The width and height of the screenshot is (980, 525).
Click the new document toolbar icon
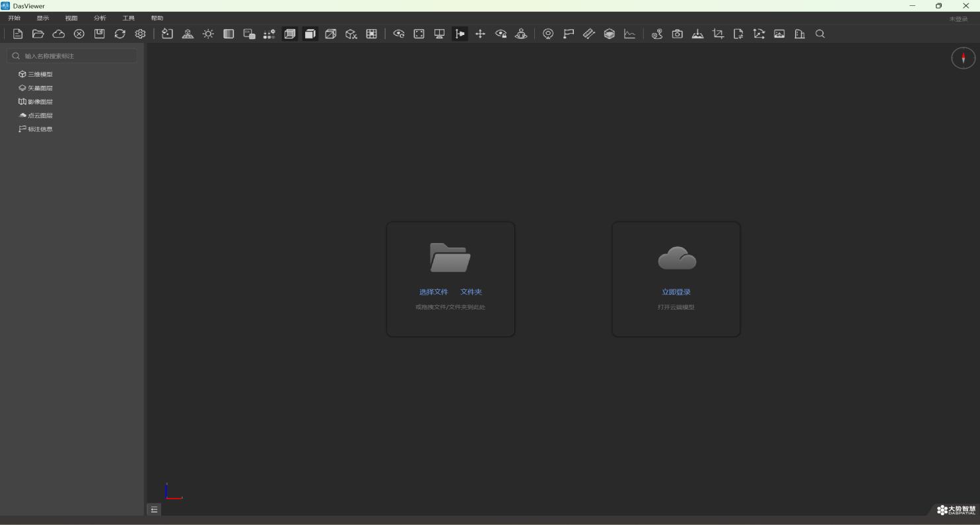[18, 34]
